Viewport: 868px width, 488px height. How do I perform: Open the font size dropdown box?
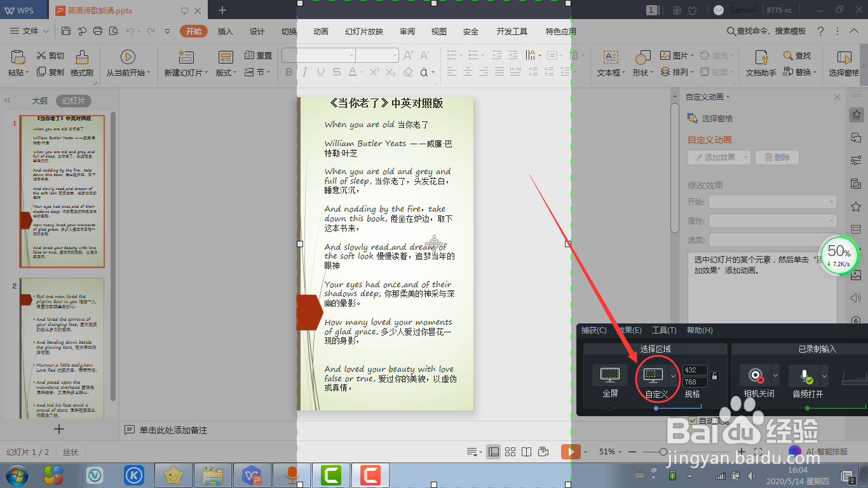tap(377, 55)
